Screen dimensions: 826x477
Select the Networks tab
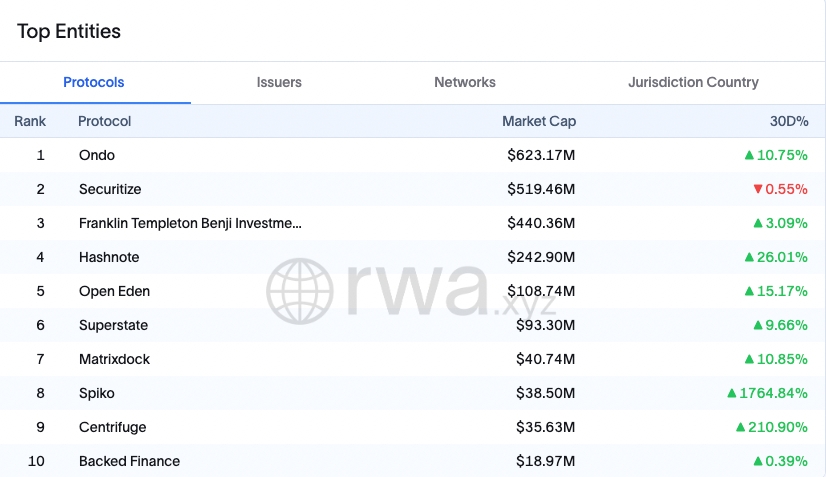pos(465,82)
